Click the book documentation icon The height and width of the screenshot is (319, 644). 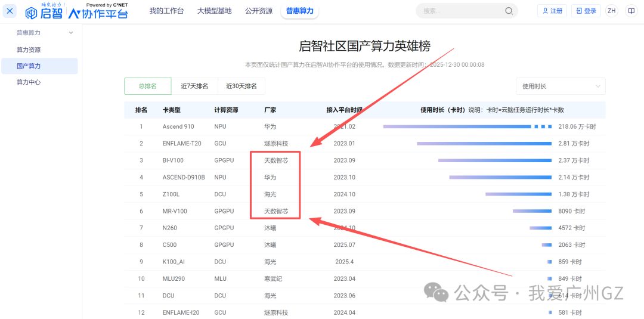[x=631, y=11]
